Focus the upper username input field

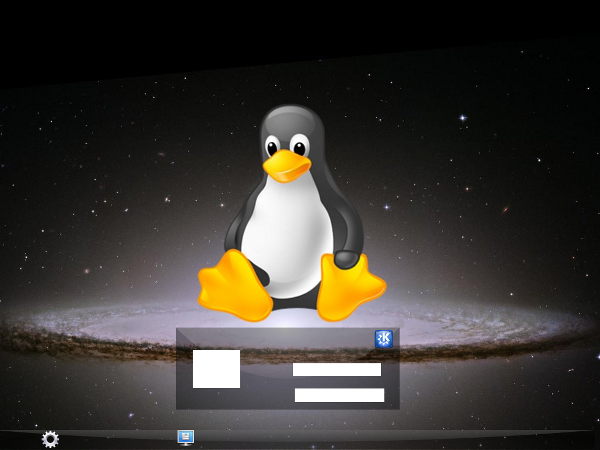point(337,370)
